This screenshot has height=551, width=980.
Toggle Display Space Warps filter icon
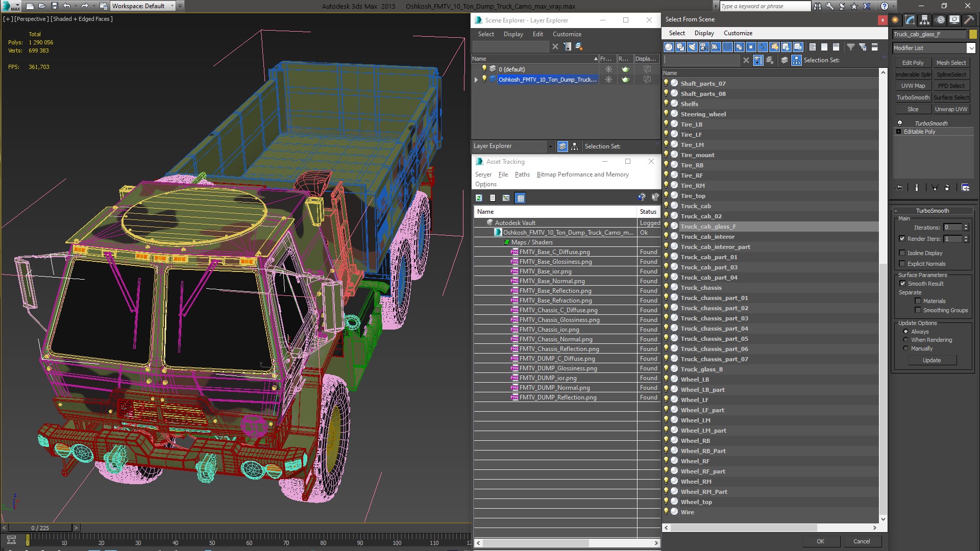point(727,47)
